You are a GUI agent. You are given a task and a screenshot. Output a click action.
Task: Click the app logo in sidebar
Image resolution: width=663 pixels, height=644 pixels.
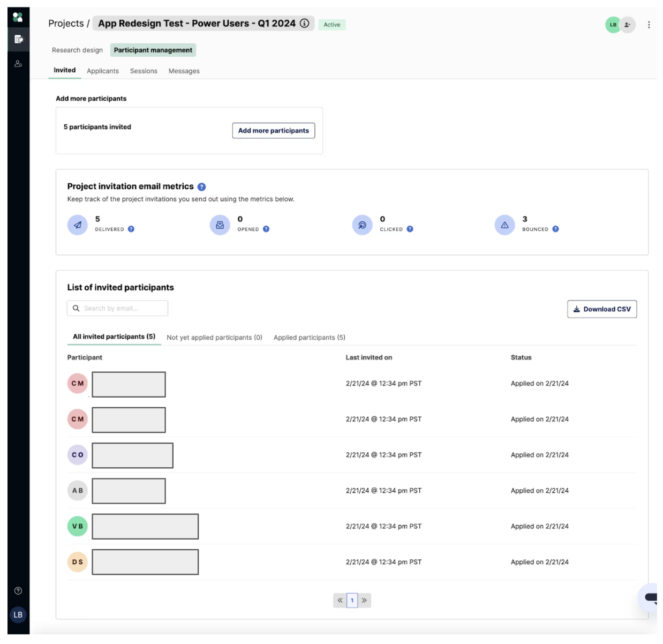(18, 17)
